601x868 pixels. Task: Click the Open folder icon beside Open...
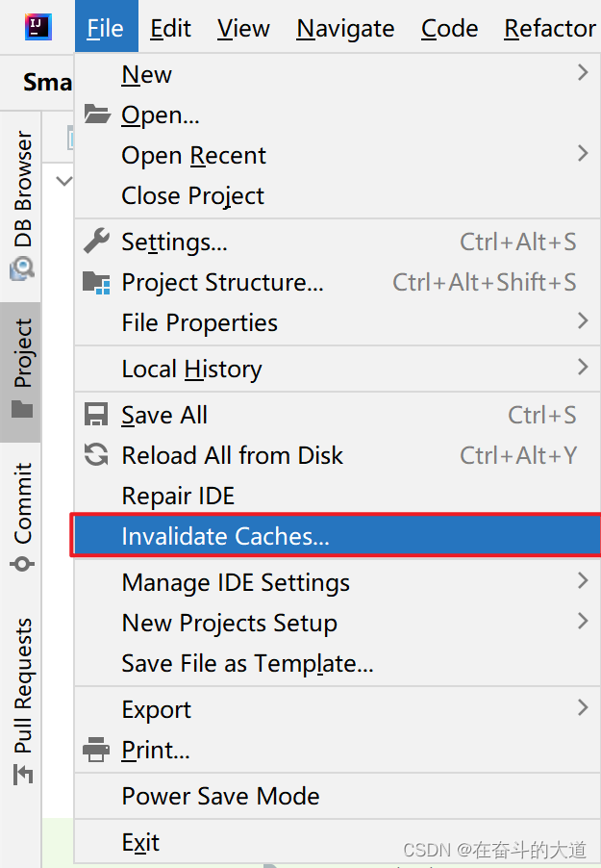[96, 114]
